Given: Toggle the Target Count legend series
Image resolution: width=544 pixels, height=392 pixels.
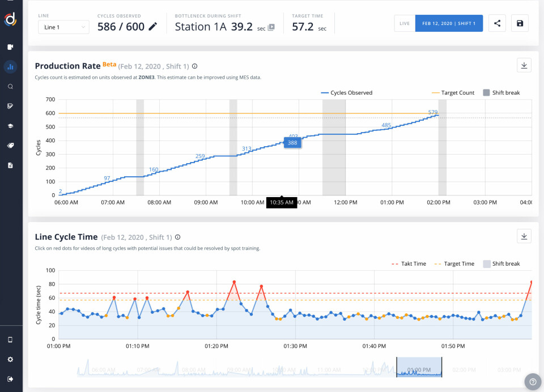Looking at the screenshot, I should 453,93.
